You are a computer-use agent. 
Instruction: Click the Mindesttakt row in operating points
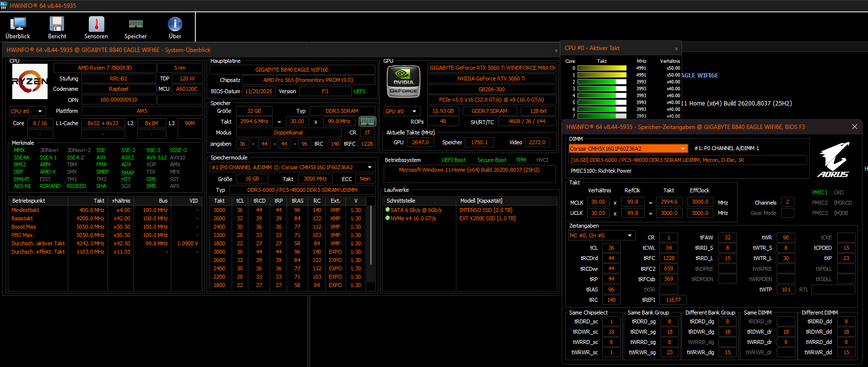[105, 210]
